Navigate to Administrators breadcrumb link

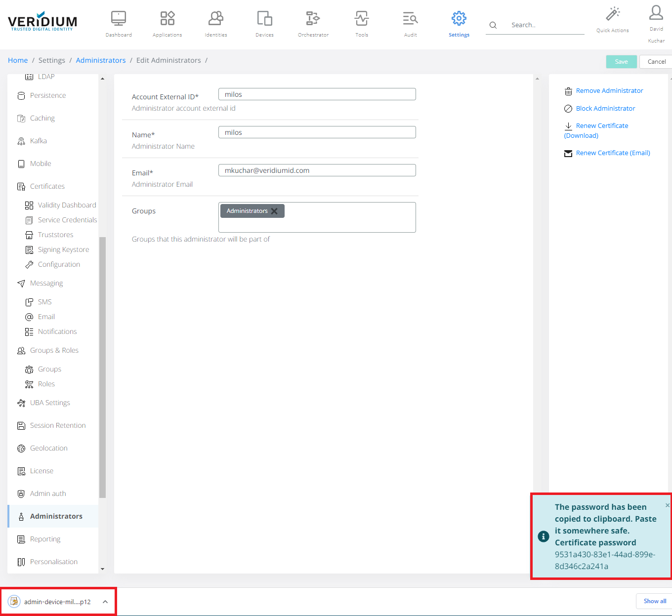(101, 60)
